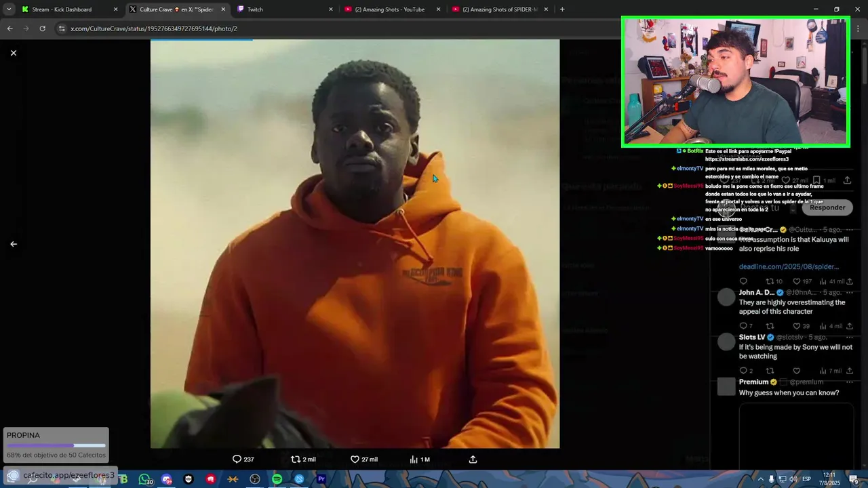Click the Responder reply button
This screenshot has width=868, height=488.
click(827, 207)
